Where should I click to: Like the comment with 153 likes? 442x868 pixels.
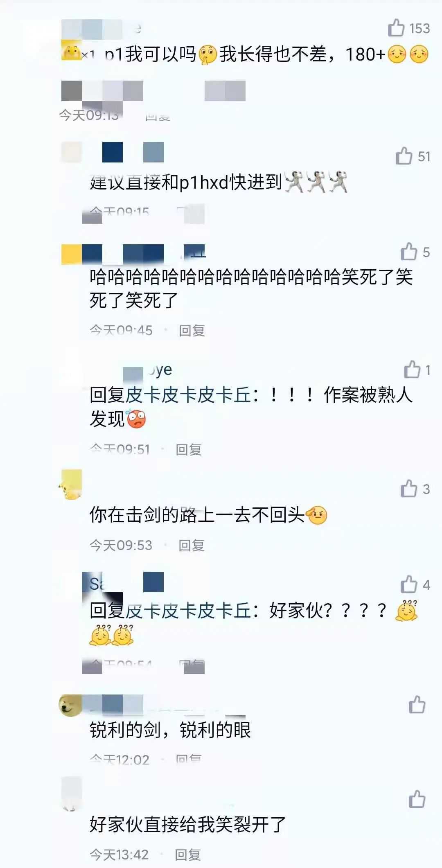coord(396,28)
